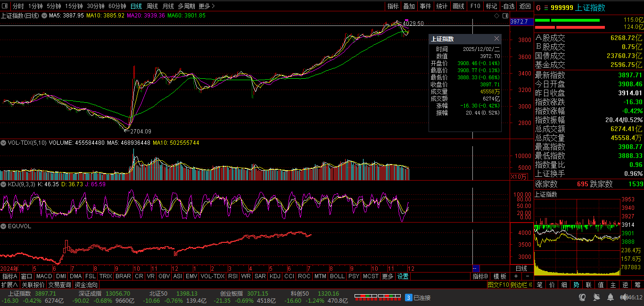Screen dimensions: 644x306
Task: Select the 值 value tab
Action: point(601,285)
